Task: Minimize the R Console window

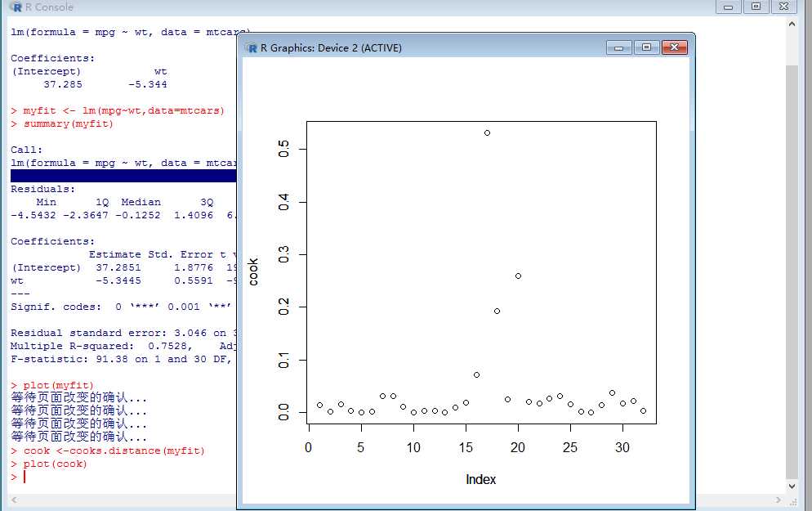Action: coord(728,7)
